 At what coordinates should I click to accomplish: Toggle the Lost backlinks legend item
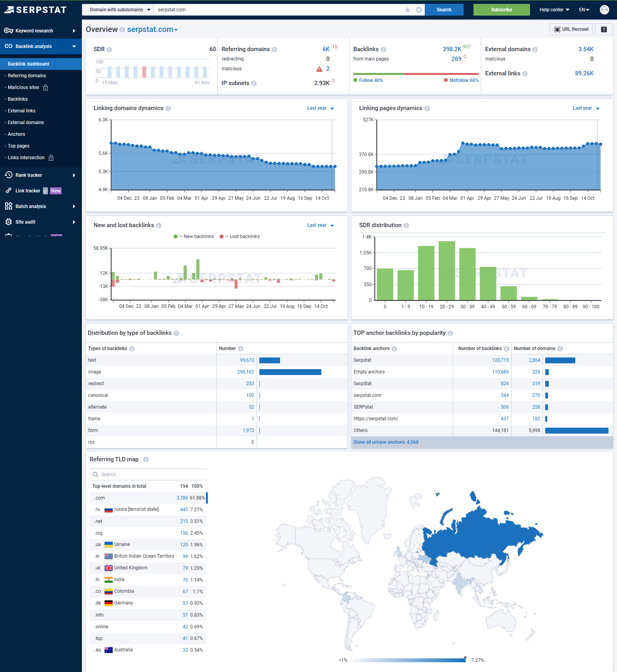239,236
